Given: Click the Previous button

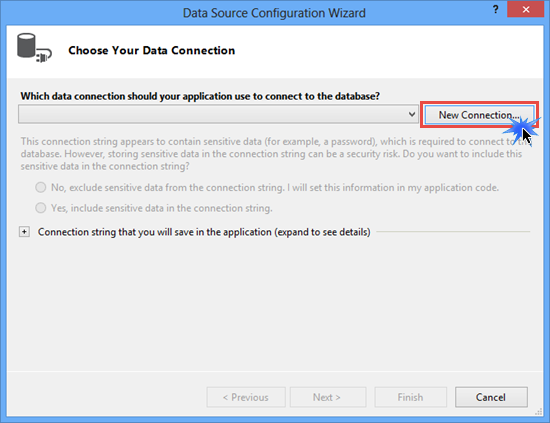Looking at the screenshot, I should coord(246,397).
